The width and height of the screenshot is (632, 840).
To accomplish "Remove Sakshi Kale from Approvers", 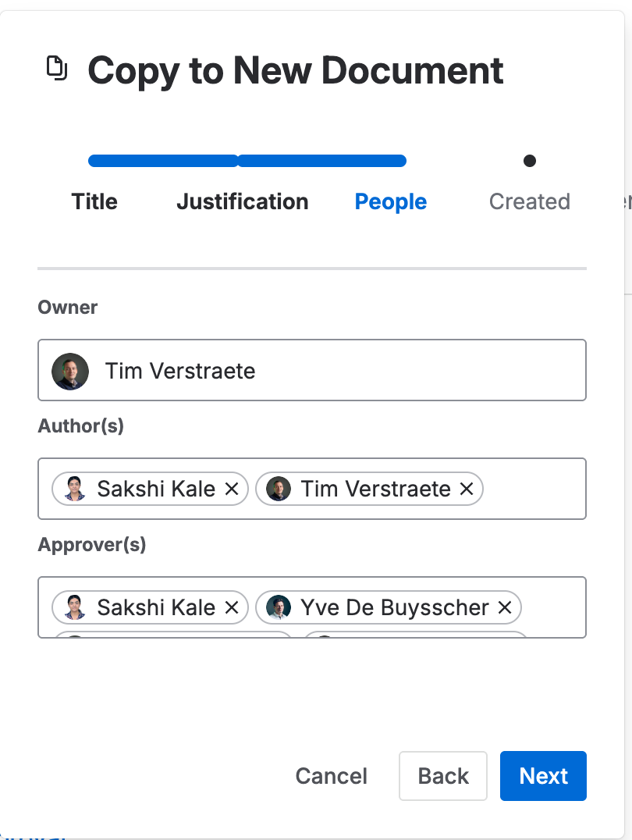I will [232, 607].
